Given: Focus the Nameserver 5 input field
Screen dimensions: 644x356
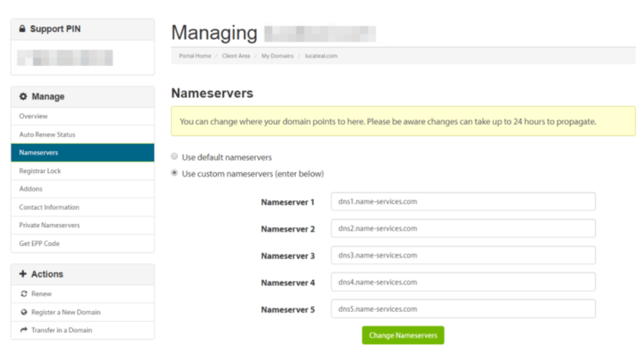Looking at the screenshot, I should tap(463, 309).
